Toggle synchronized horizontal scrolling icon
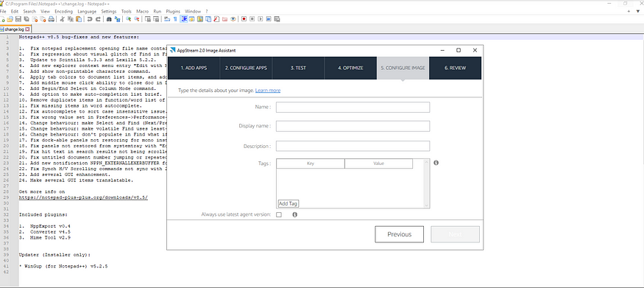The image size is (644, 288). pos(156,19)
